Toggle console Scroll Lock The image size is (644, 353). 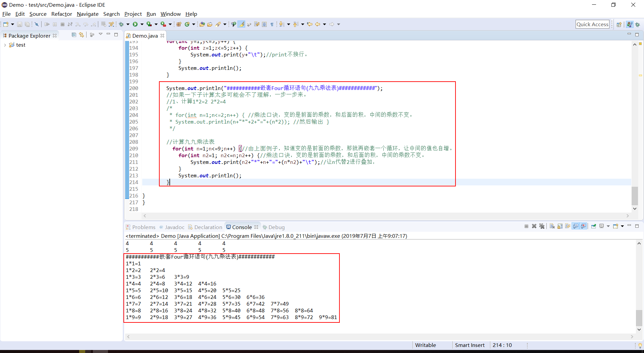click(560, 226)
